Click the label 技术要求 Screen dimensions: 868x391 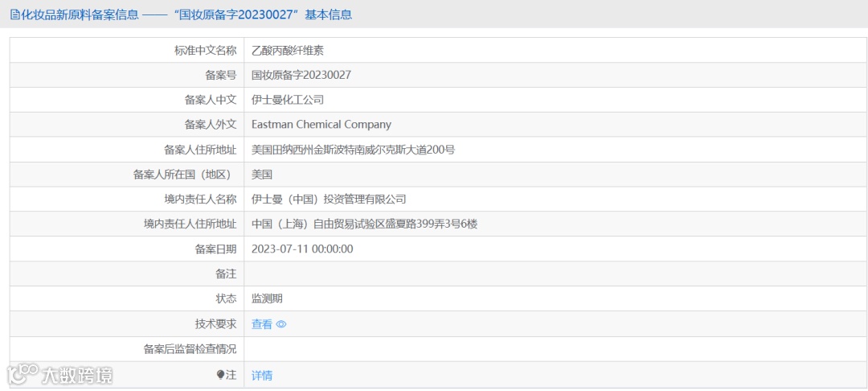click(x=215, y=324)
